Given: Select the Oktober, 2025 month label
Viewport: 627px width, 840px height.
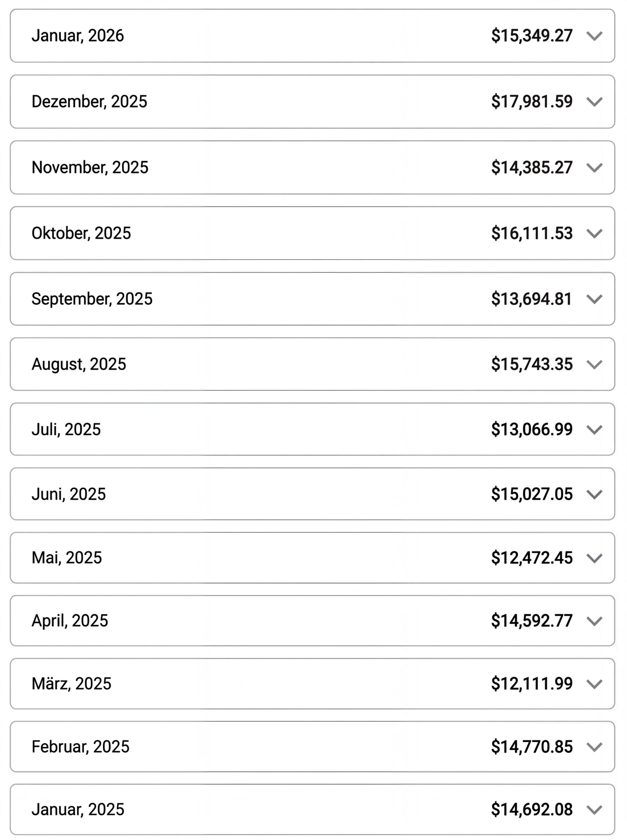Looking at the screenshot, I should pyautogui.click(x=81, y=233).
